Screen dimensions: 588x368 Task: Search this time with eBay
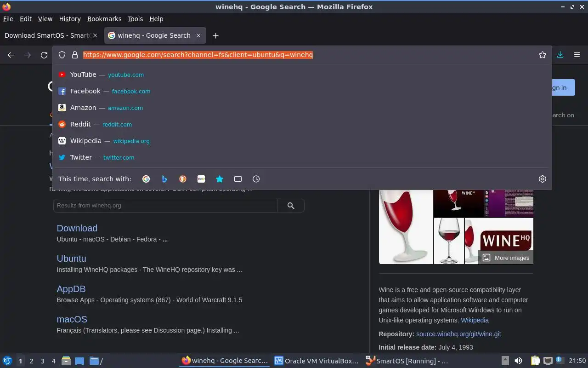(201, 179)
